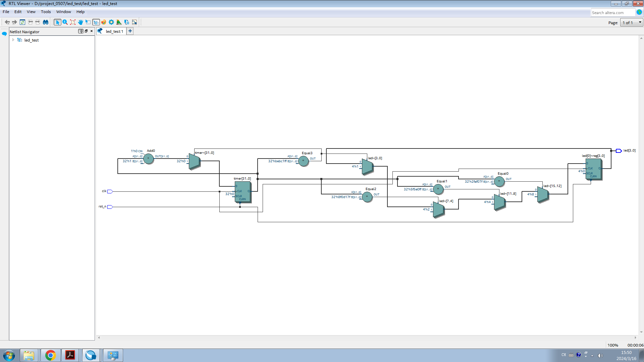
Task: Open the Page dropdown
Action: click(632, 22)
